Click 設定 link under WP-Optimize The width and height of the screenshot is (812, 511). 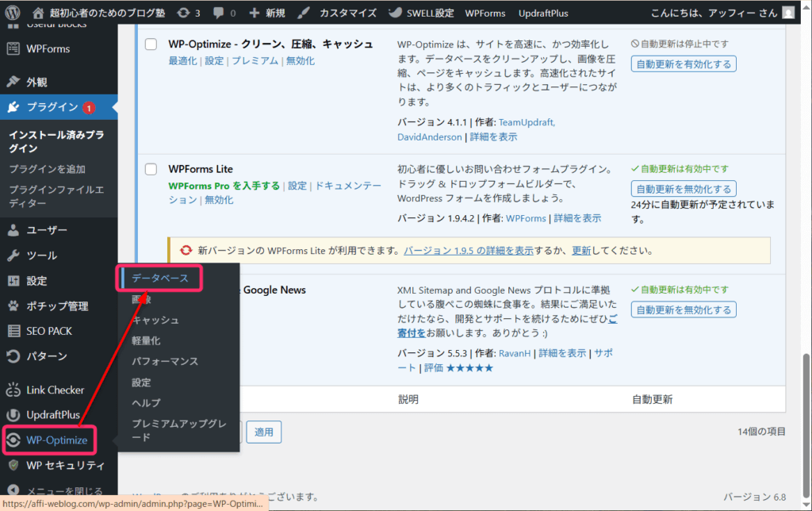214,60
